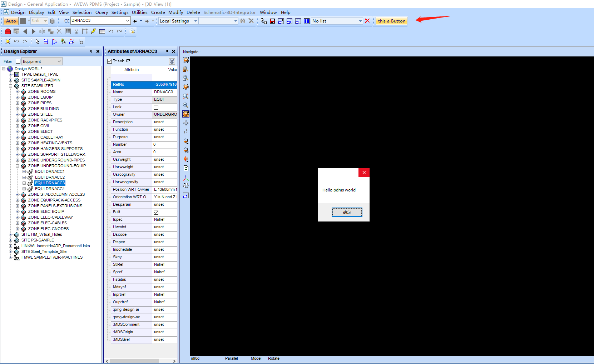
Task: Uncheck the Built attribute checkbox
Action: coord(156,212)
